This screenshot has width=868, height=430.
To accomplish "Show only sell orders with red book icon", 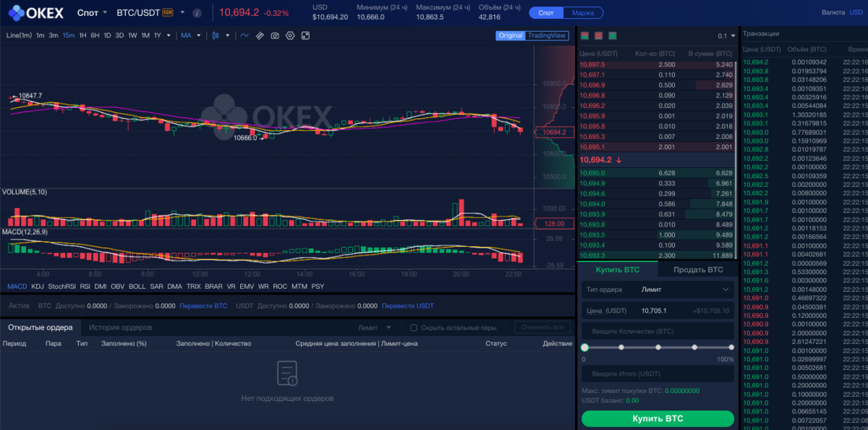I will pyautogui.click(x=598, y=35).
